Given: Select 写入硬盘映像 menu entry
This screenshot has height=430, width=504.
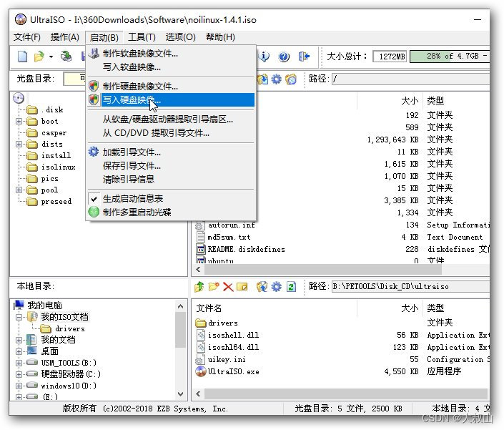Looking at the screenshot, I should point(171,100).
